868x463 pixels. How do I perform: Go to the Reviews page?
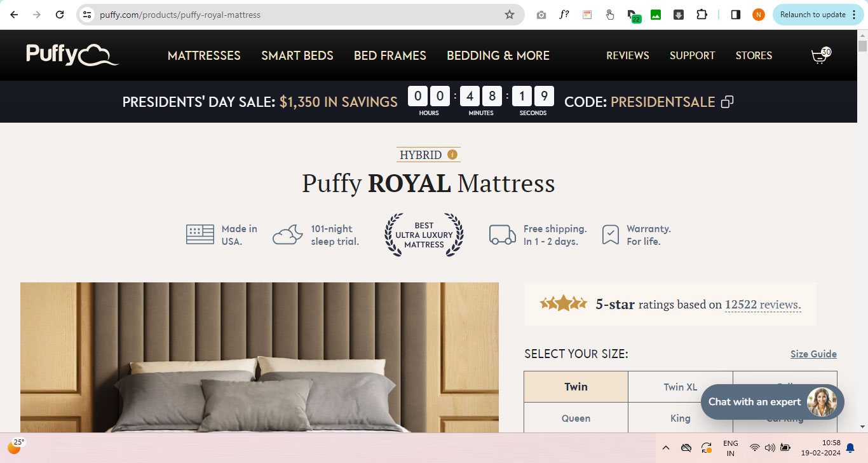click(627, 56)
